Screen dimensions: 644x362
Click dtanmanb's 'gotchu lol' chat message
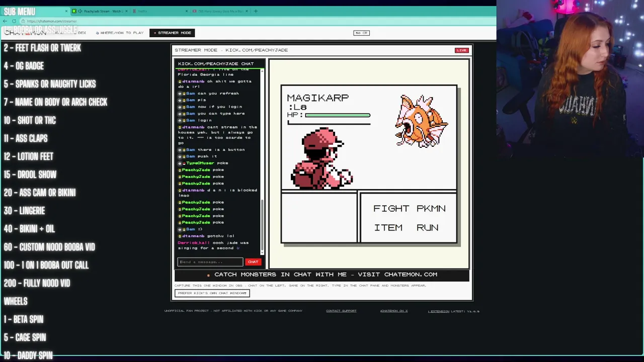coord(206,236)
